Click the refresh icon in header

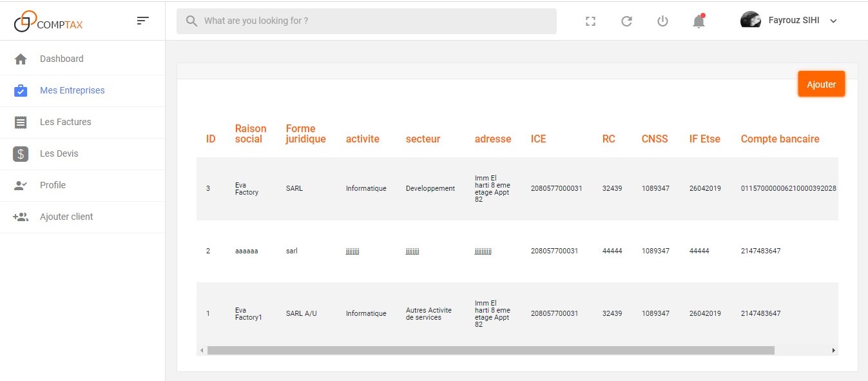pyautogui.click(x=626, y=21)
